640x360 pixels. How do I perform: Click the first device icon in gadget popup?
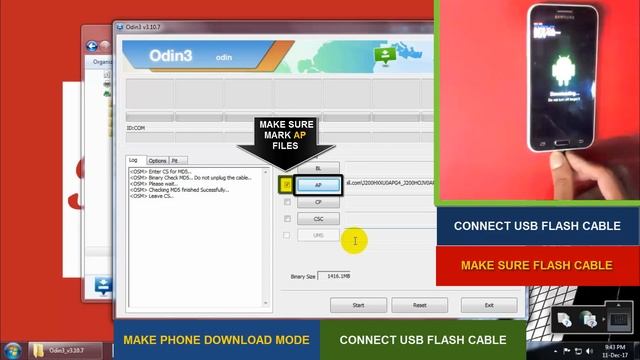(564, 319)
